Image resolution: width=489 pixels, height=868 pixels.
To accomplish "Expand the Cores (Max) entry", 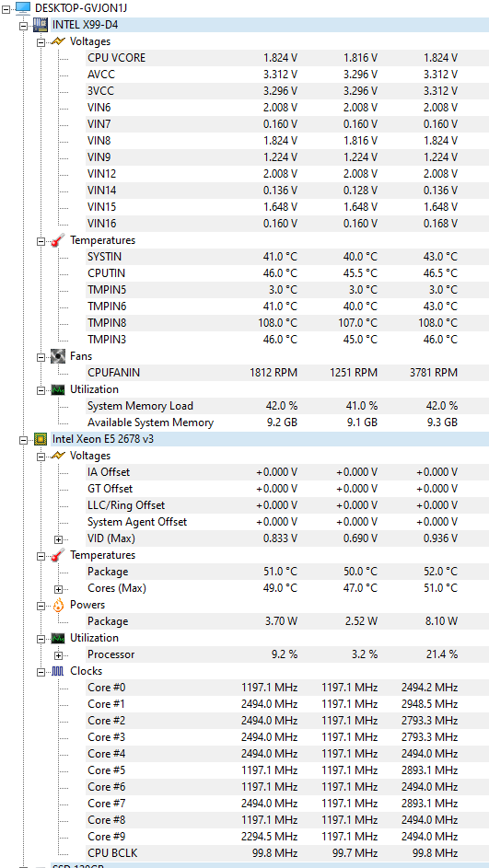I will [x=58, y=588].
